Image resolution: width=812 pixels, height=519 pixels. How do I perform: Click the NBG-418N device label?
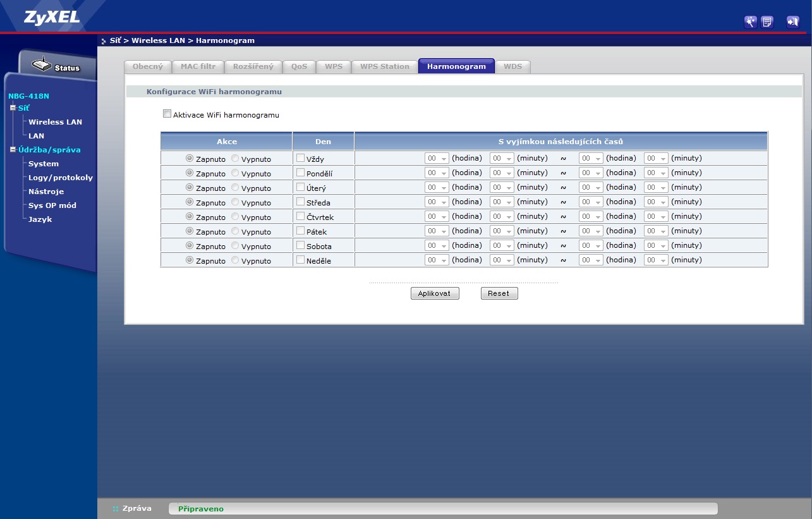pos(28,96)
